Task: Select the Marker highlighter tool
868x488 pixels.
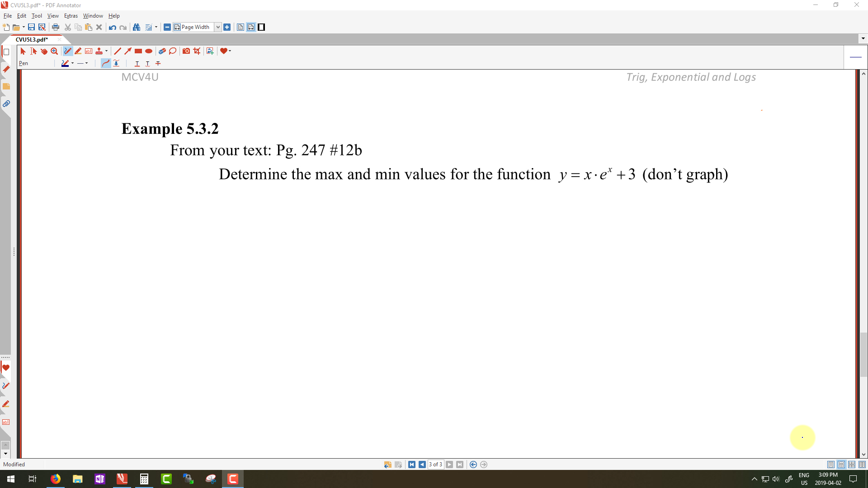Action: (78, 51)
